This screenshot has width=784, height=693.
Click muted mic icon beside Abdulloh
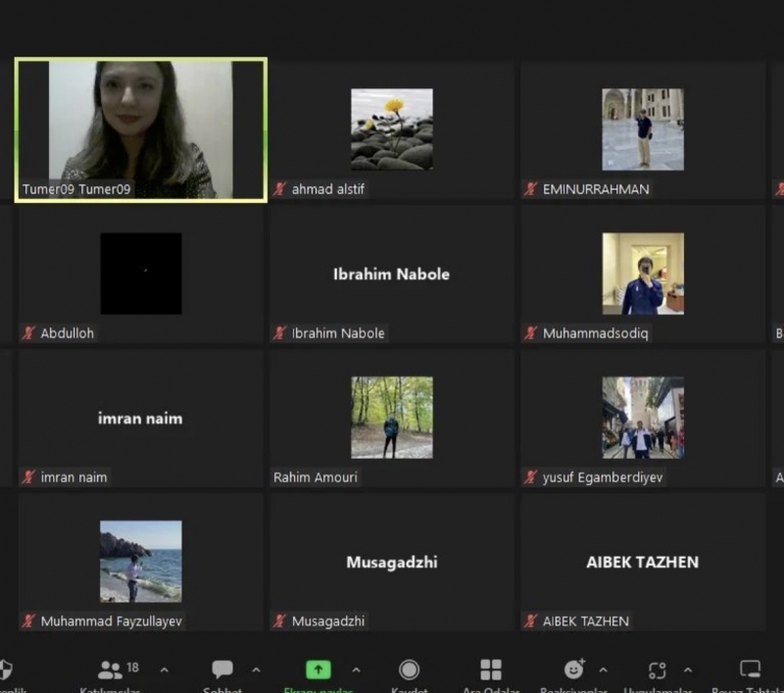pos(29,333)
